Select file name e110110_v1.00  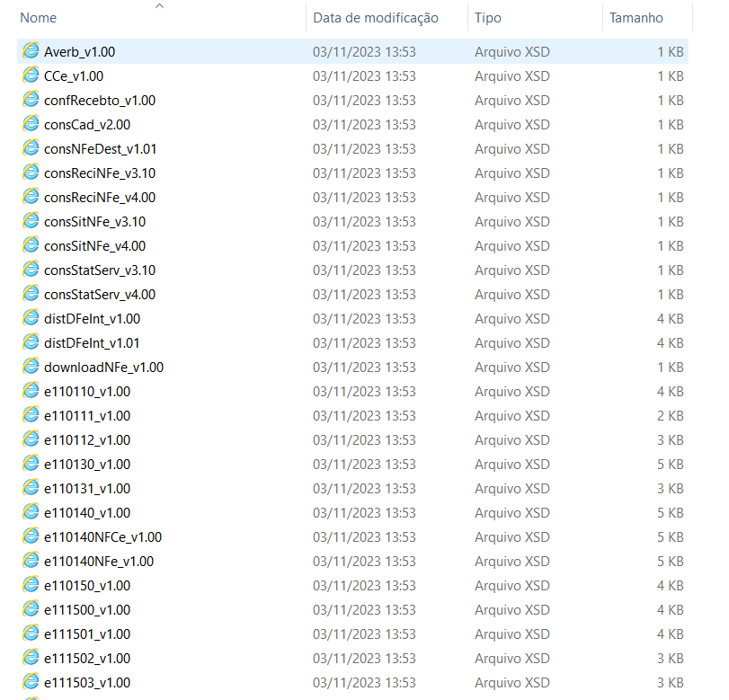pos(87,392)
